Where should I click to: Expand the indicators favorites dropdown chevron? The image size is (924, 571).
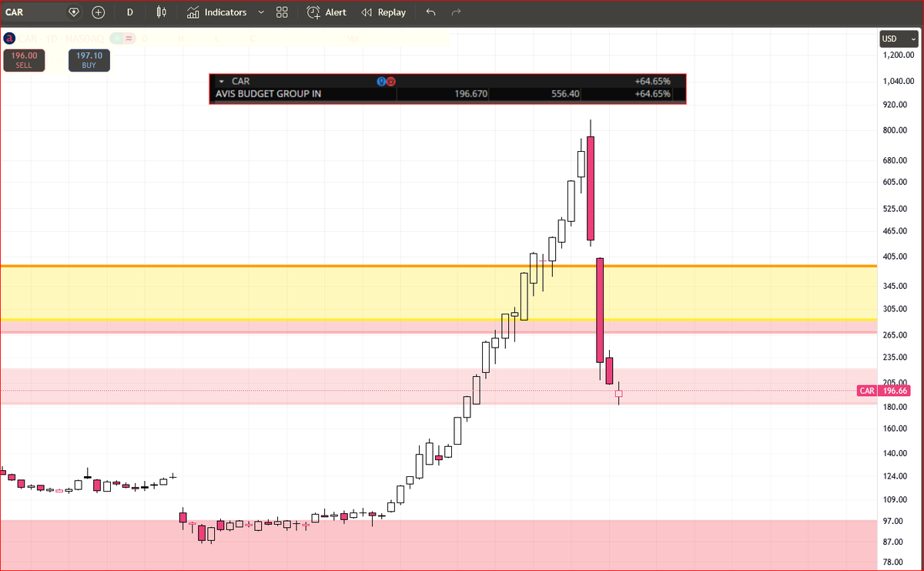(261, 12)
